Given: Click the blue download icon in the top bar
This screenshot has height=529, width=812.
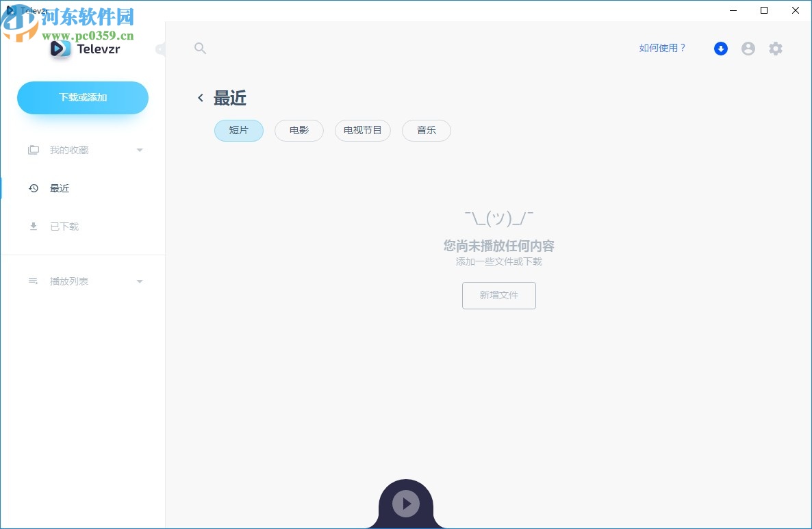Looking at the screenshot, I should click(720, 48).
